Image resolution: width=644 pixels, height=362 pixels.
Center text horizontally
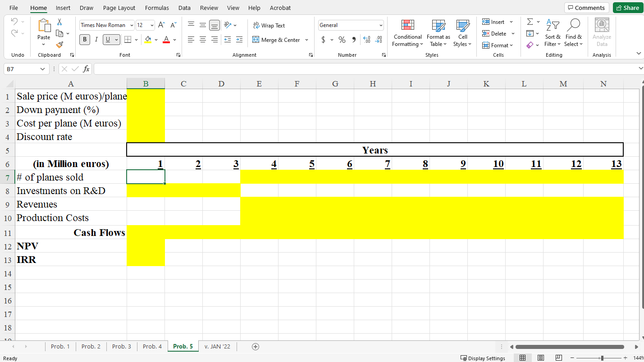(203, 40)
